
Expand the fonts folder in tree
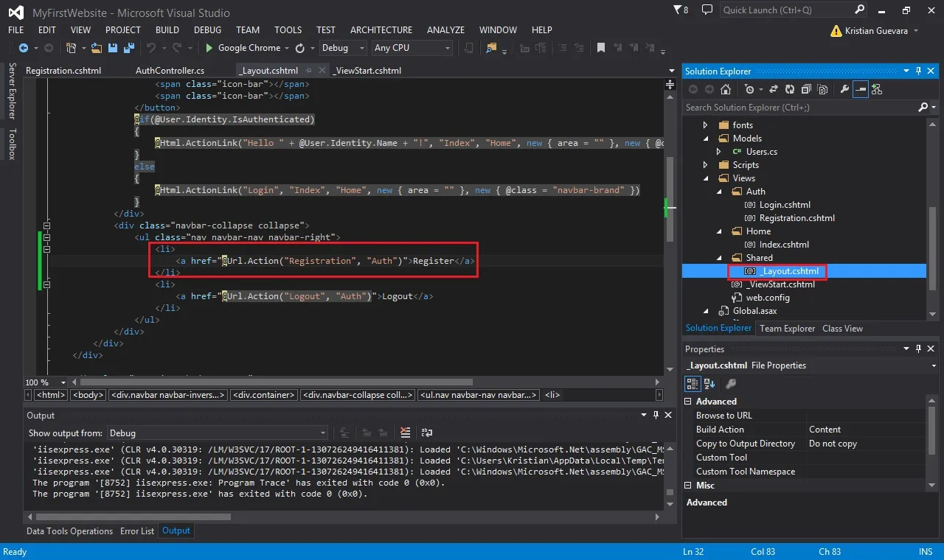coord(706,125)
